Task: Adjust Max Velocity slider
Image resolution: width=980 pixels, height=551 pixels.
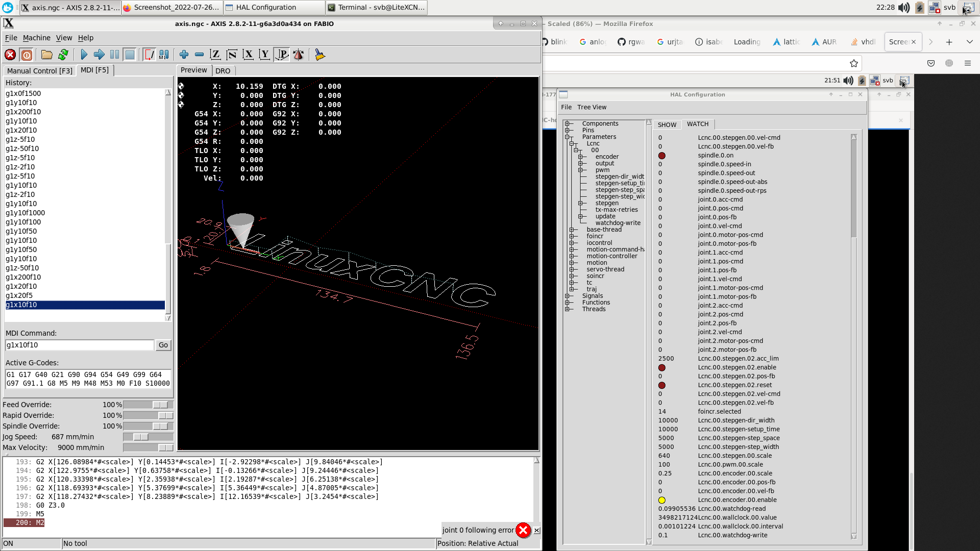Action: click(165, 447)
